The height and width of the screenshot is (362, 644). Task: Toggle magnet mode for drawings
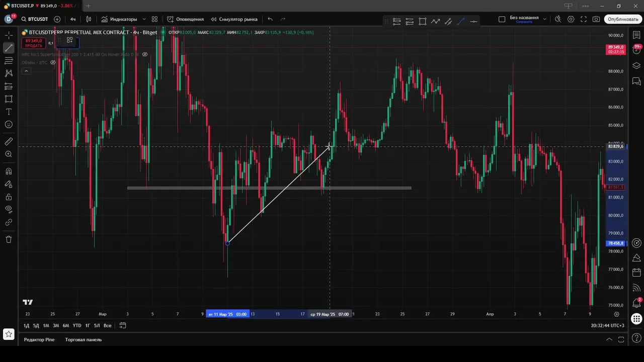click(9, 171)
